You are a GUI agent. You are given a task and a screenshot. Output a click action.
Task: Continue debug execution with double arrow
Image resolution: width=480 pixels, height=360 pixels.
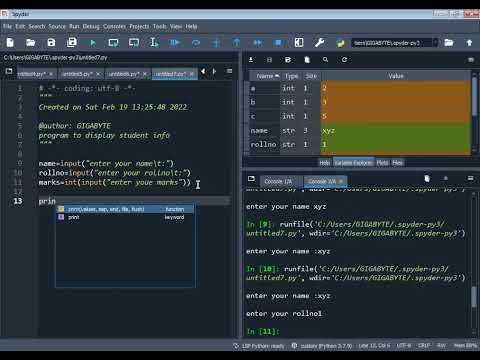[257, 43]
